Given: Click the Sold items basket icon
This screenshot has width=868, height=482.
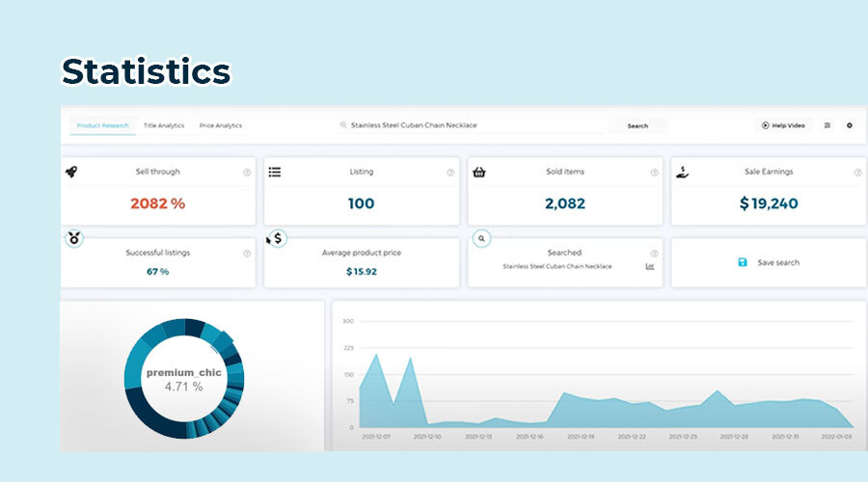Looking at the screenshot, I should coord(478,172).
